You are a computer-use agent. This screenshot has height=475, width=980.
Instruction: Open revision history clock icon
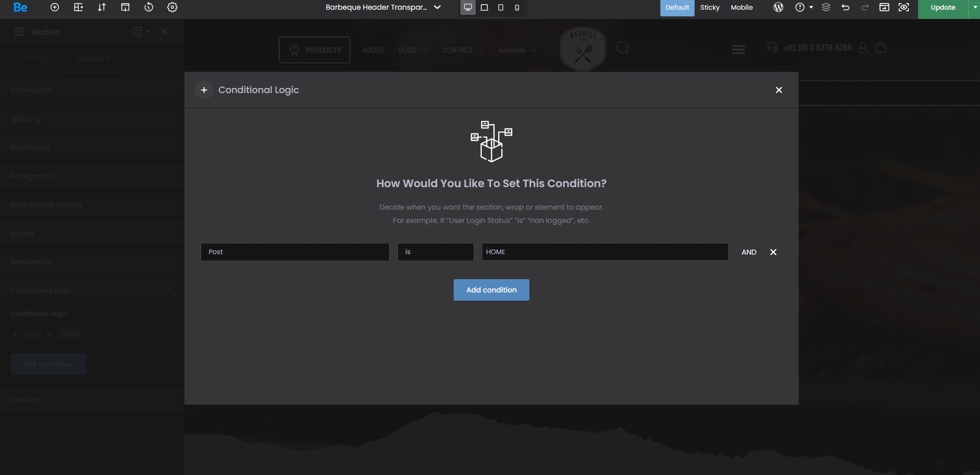149,7
